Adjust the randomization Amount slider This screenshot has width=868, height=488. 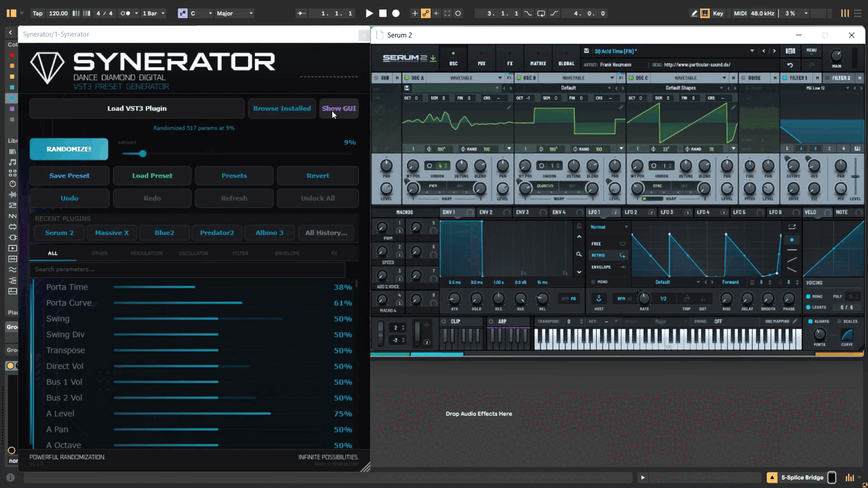coord(228,154)
